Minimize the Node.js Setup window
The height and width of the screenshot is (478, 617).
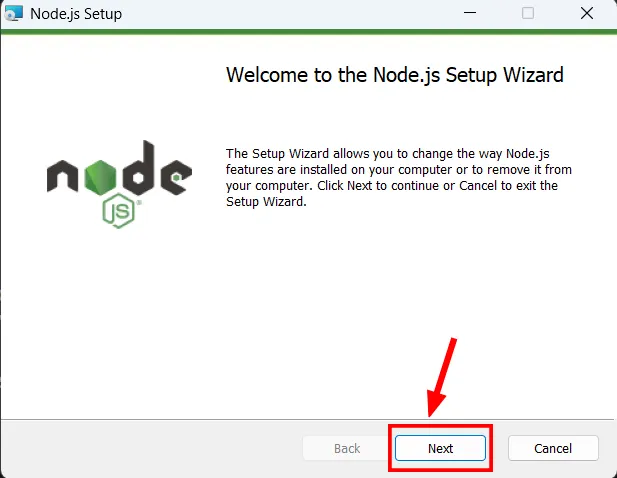[470, 13]
